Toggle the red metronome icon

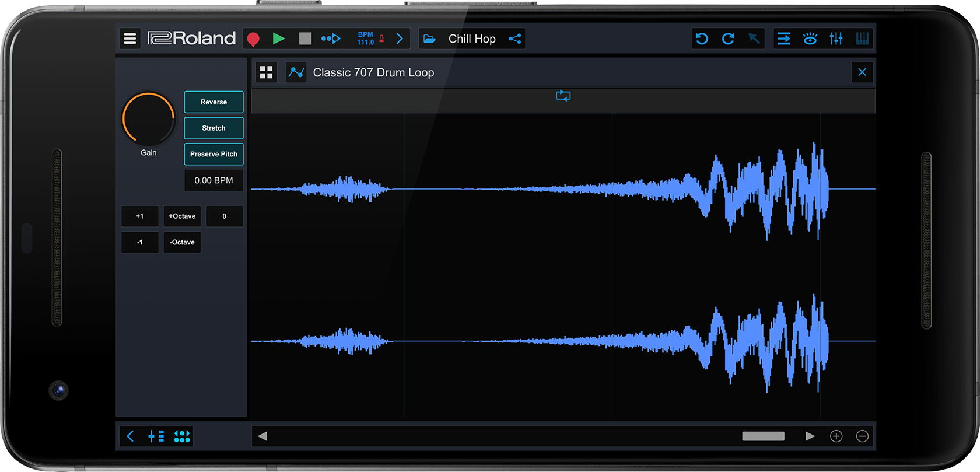pos(382,39)
